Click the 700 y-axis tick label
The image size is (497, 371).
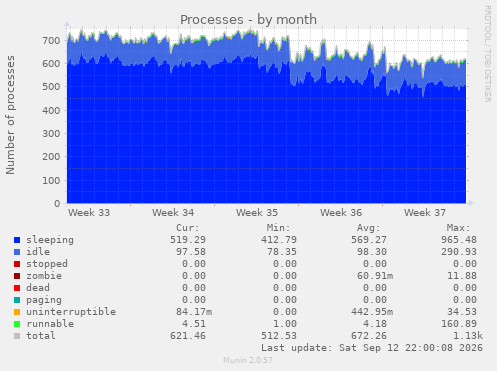[51, 41]
